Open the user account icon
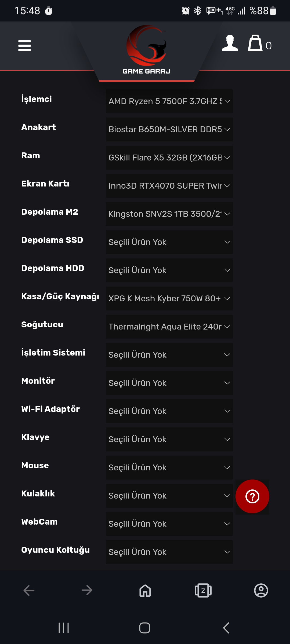The height and width of the screenshot is (644, 290). tap(230, 43)
